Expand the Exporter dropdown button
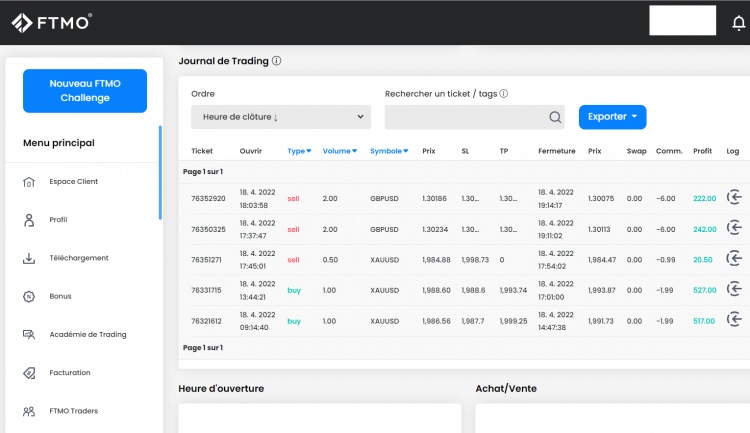Image resolution: width=750 pixels, height=433 pixels. [x=612, y=117]
